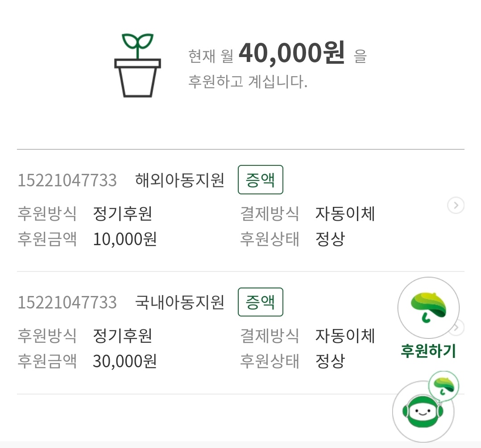Tap the green umbrella 후원하기 icon

[x=428, y=308]
